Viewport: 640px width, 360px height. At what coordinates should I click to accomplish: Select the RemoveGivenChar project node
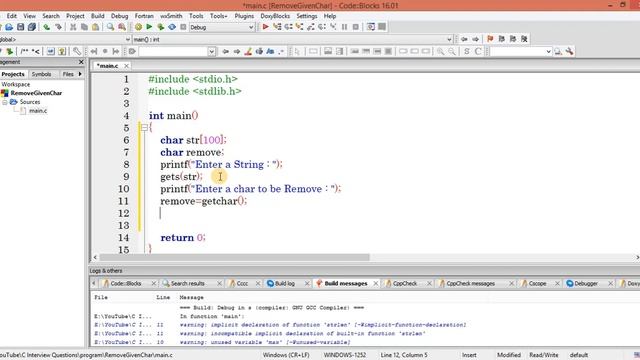point(36,93)
